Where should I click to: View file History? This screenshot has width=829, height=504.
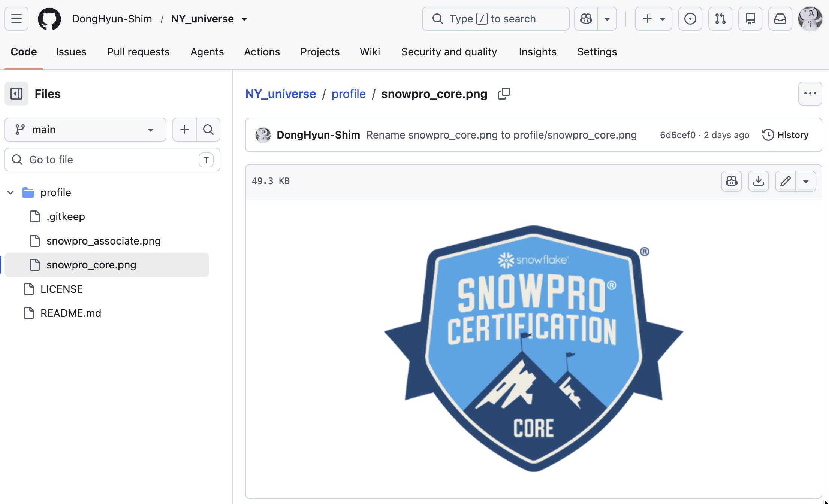click(786, 135)
